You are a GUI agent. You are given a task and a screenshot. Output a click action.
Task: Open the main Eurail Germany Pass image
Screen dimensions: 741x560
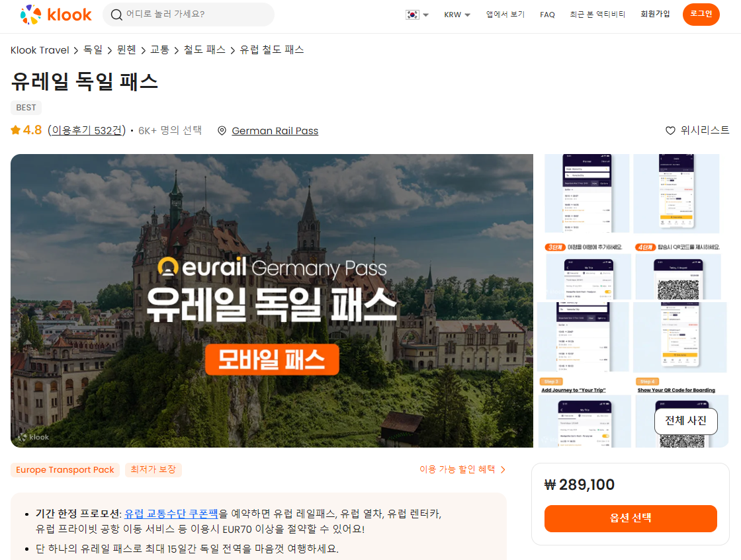272,301
